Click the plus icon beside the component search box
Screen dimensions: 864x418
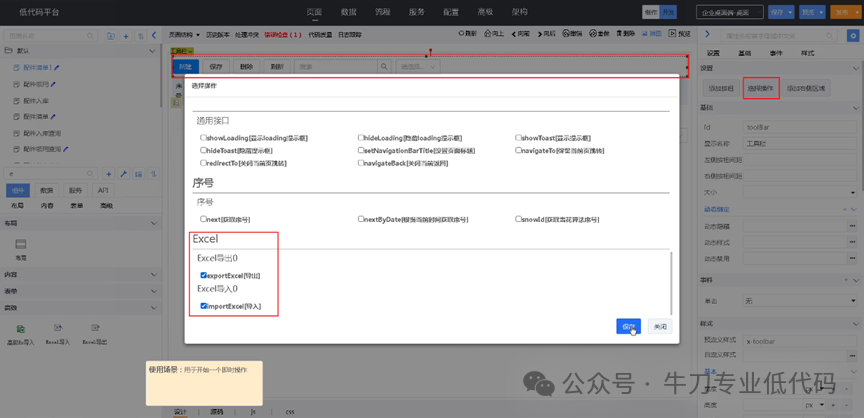click(x=109, y=174)
